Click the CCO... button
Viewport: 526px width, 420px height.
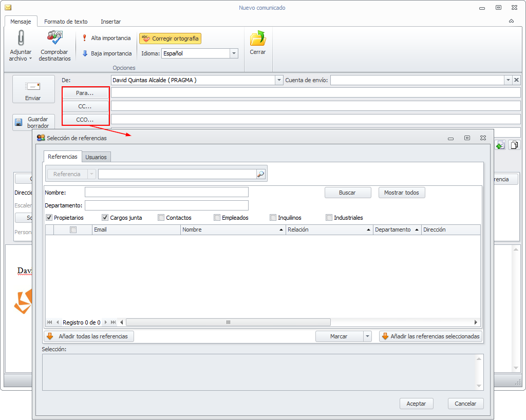pos(85,119)
